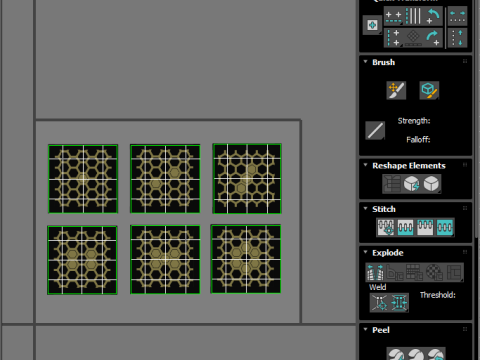This screenshot has height=360, width=480.
Task: Click the Explode rollout drag grip
Action: [465, 252]
